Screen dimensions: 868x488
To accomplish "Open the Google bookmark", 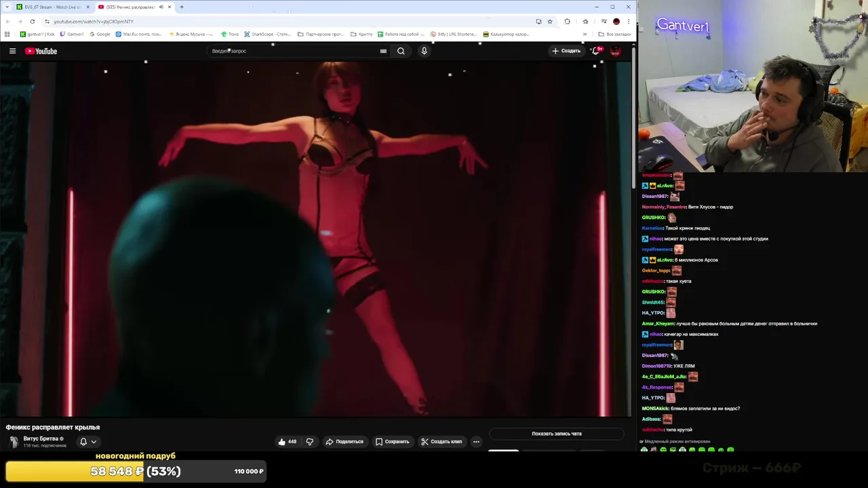I will pyautogui.click(x=100, y=34).
